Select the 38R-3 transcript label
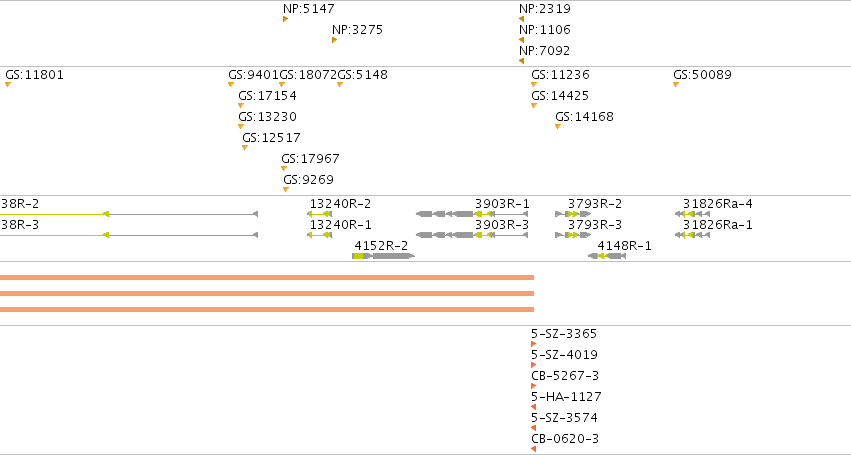Image resolution: width=851 pixels, height=455 pixels. point(20,225)
